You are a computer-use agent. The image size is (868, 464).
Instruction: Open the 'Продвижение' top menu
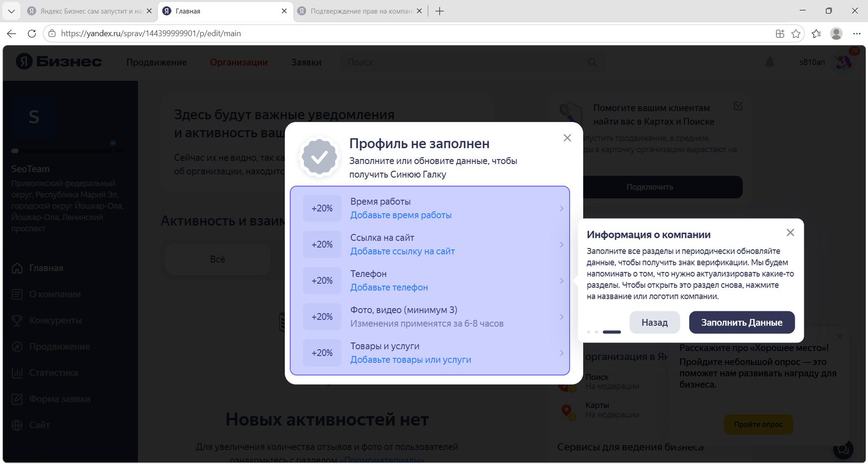(x=156, y=62)
